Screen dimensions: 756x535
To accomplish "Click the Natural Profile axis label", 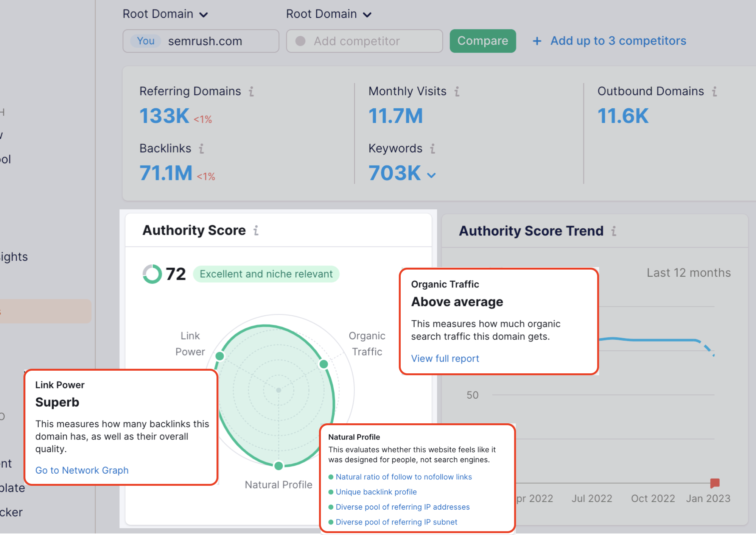I will [278, 485].
